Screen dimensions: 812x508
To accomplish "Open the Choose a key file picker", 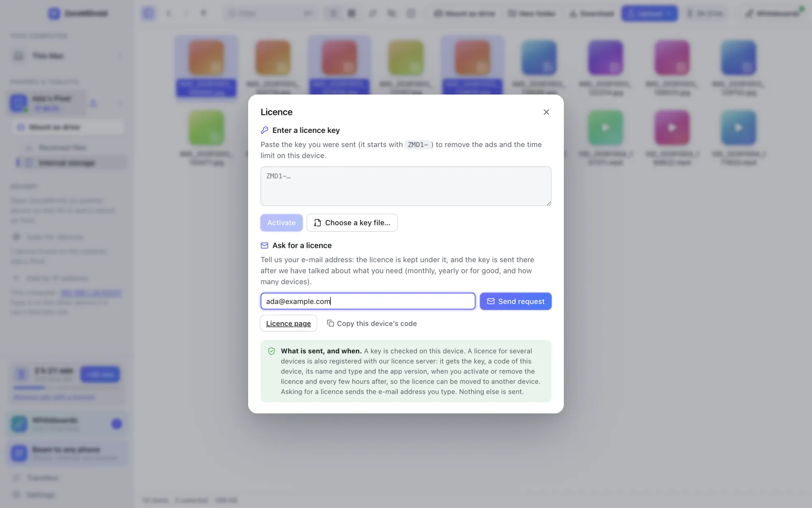I will tap(352, 223).
